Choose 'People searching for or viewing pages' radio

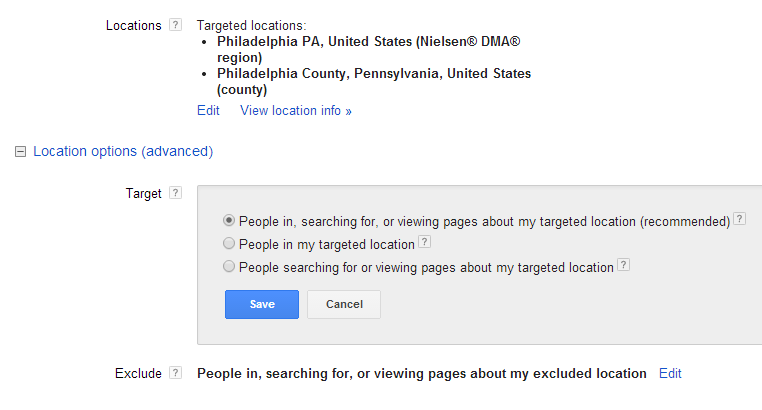tap(230, 267)
